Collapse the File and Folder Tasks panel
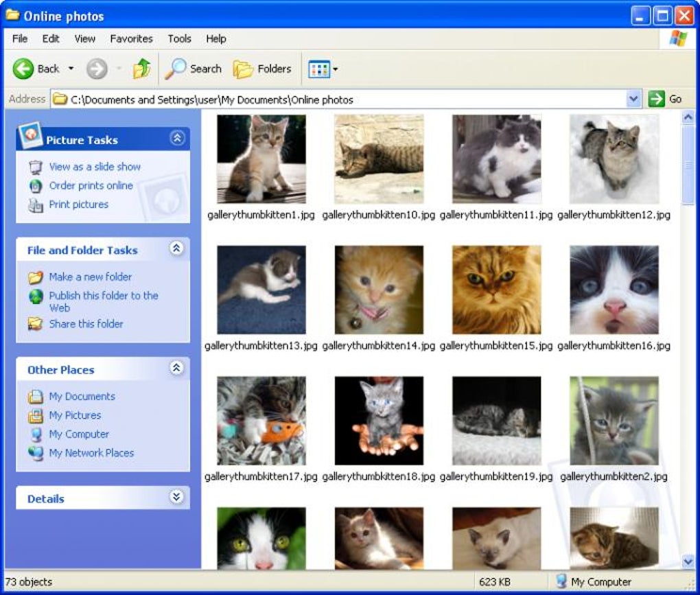Image resolution: width=700 pixels, height=595 pixels. (177, 248)
